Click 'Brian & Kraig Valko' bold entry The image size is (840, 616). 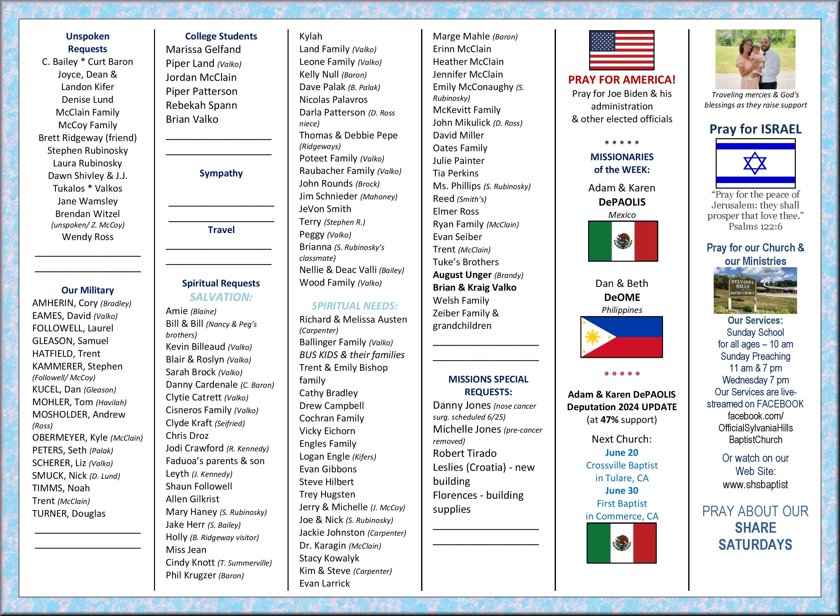(x=475, y=287)
